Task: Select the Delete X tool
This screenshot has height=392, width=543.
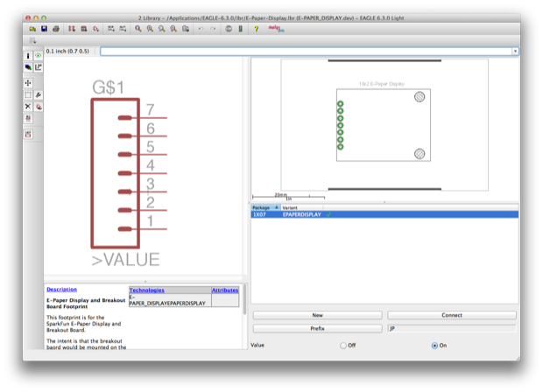Action: (28, 107)
